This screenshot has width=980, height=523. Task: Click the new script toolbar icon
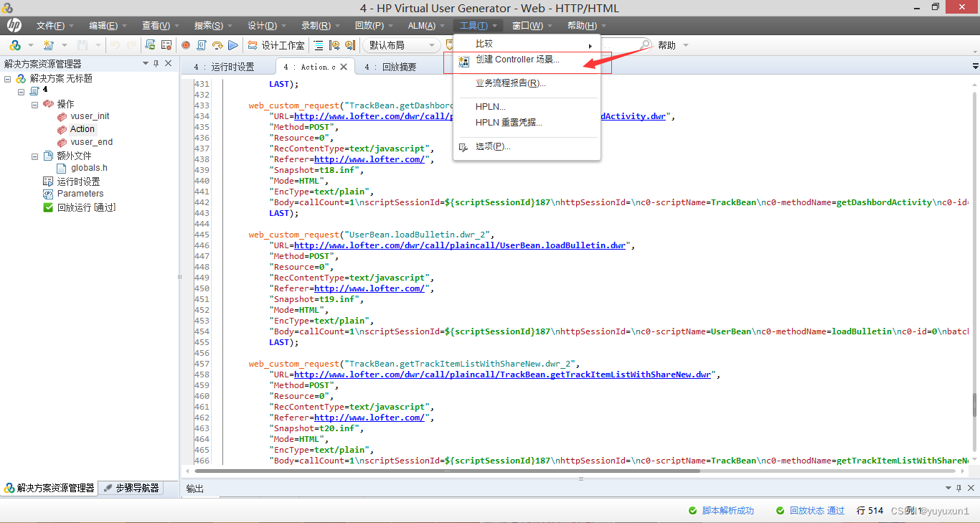pos(49,45)
